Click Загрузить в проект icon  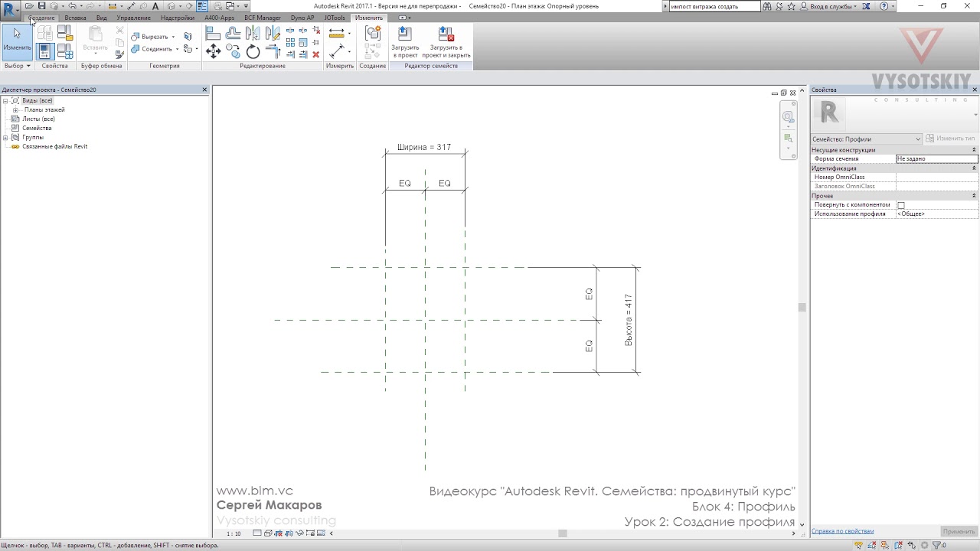click(x=405, y=42)
